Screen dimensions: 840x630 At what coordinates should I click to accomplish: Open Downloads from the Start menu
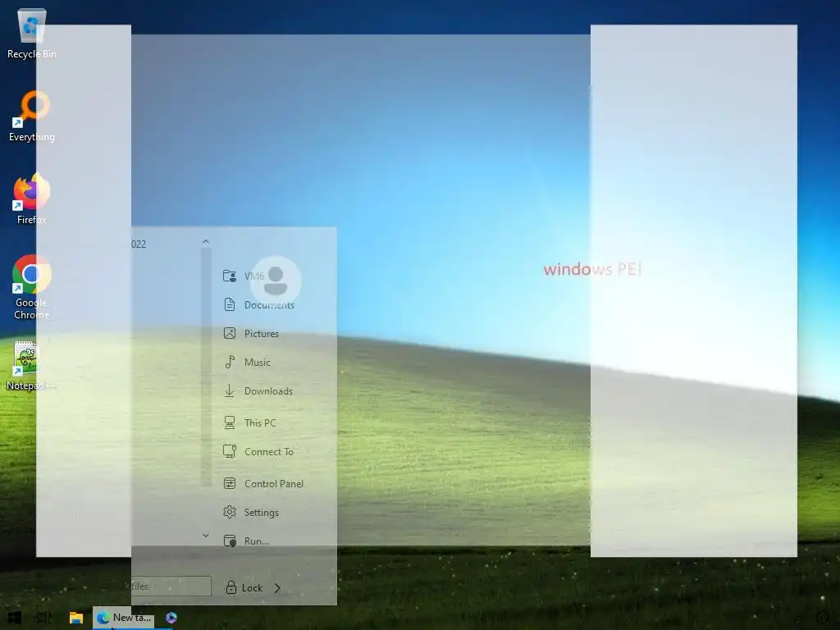pos(258,391)
